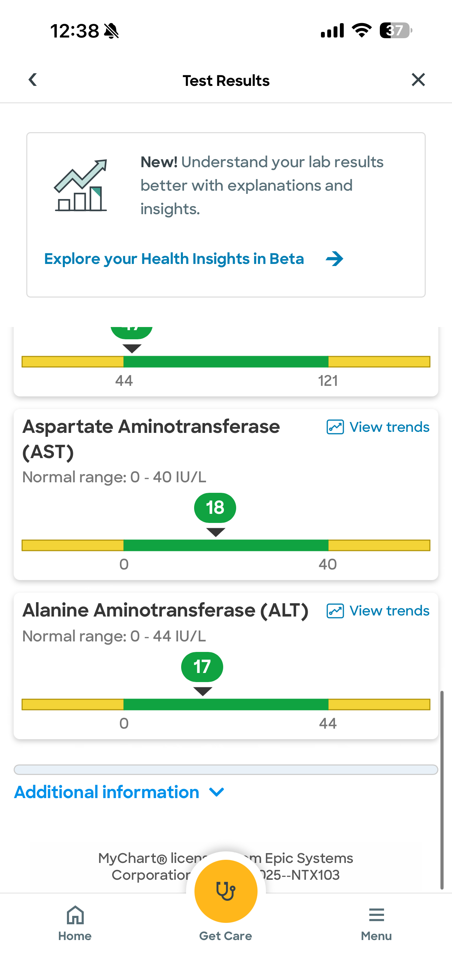Click the ALT normal range bar
Screen dimensions: 452x980
pyautogui.click(x=226, y=704)
